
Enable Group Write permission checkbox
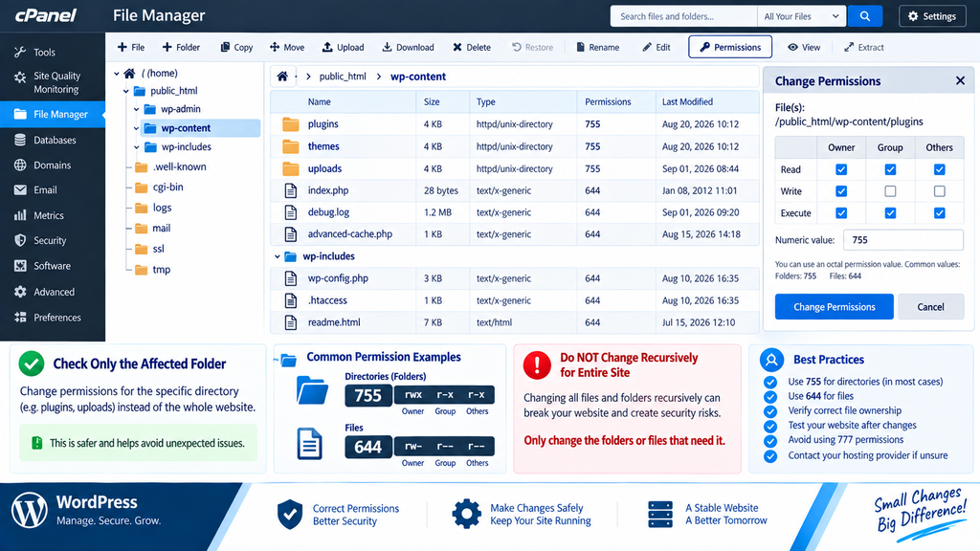click(890, 191)
